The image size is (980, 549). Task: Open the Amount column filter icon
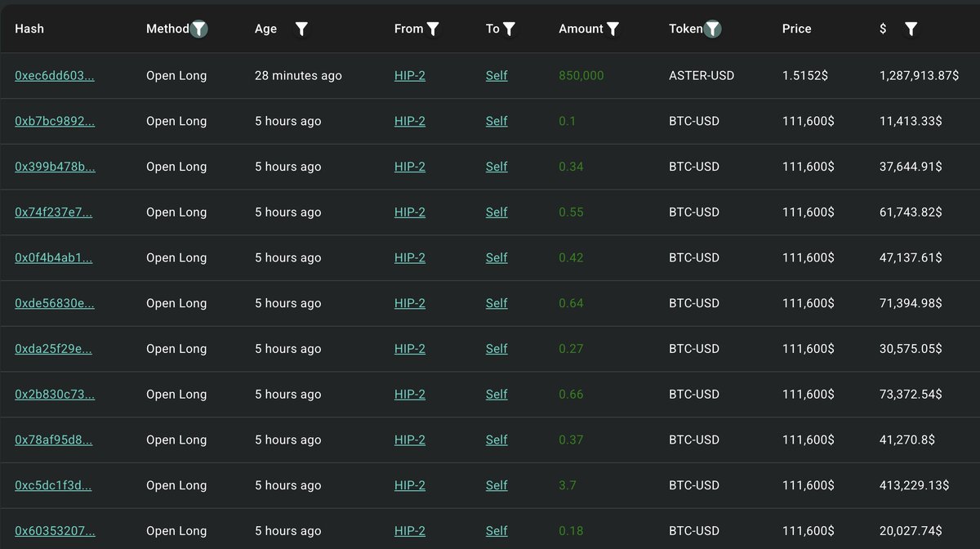point(612,29)
